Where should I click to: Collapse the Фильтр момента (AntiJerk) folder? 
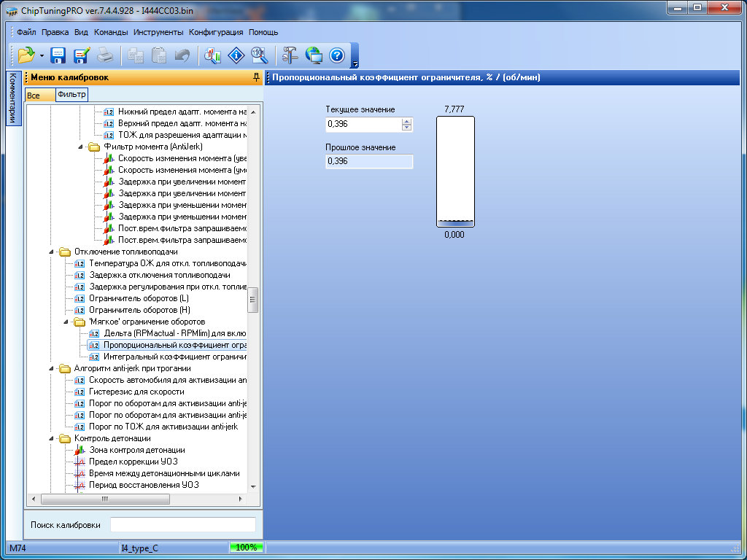81,147
